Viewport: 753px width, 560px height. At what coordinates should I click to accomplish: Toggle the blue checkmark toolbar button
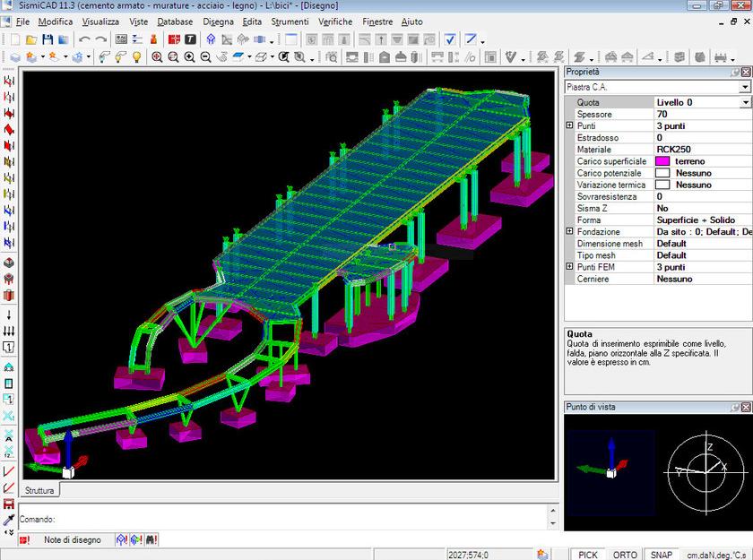pyautogui.click(x=450, y=39)
